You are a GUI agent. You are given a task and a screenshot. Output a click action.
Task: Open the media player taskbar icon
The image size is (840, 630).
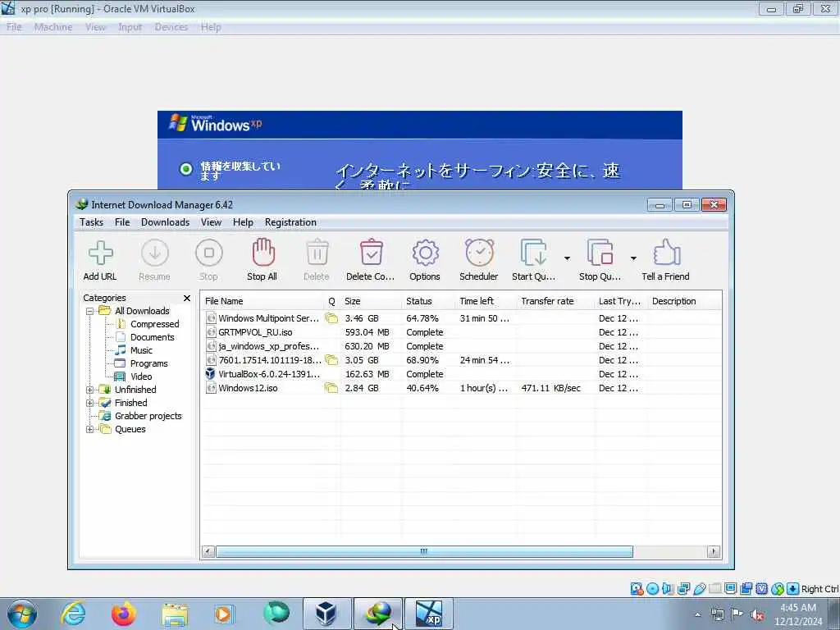click(x=223, y=614)
